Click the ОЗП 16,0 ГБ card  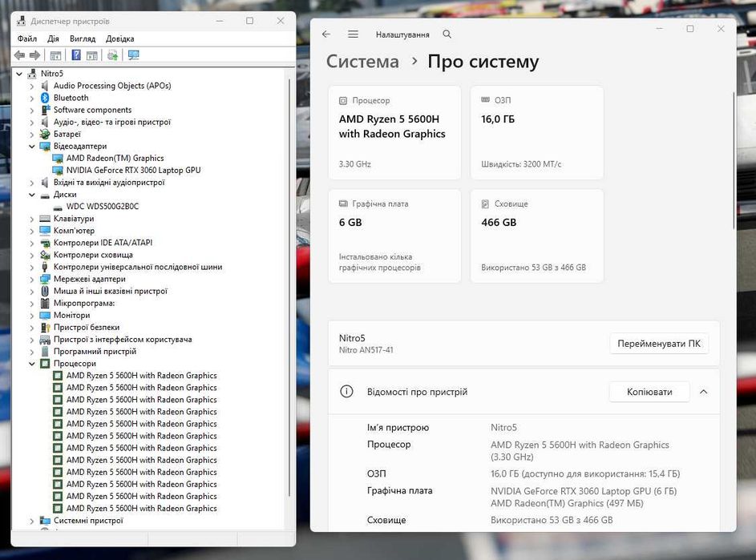pos(537,132)
